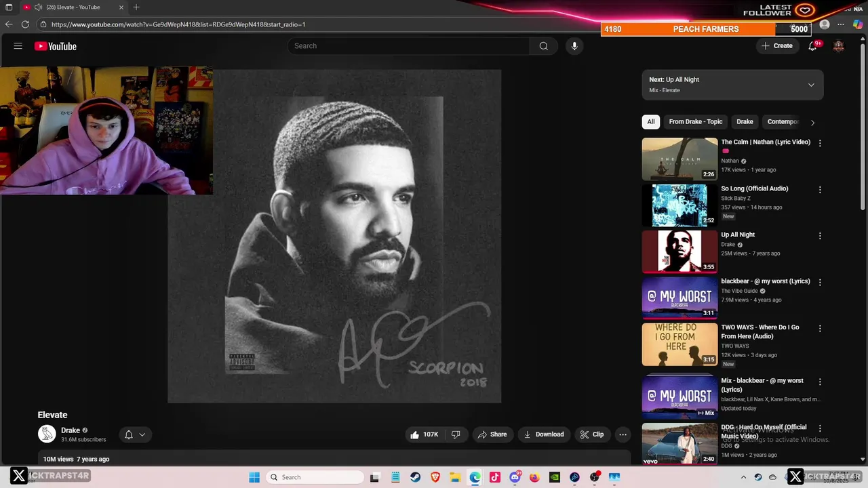Click the search magnifier button
Image resolution: width=868 pixels, height=488 pixels.
pyautogui.click(x=543, y=46)
